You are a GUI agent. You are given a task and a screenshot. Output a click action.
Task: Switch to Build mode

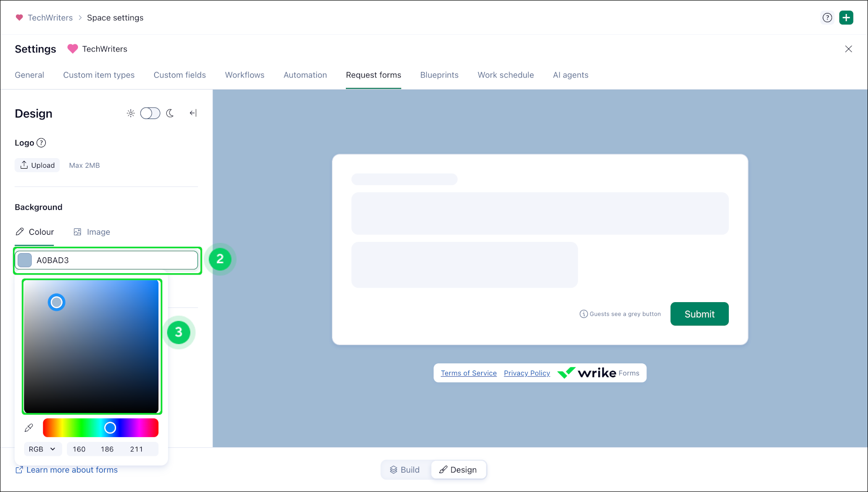[x=405, y=470]
